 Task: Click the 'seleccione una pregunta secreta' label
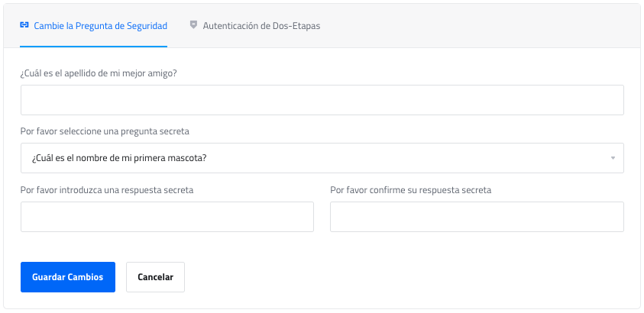(x=105, y=131)
